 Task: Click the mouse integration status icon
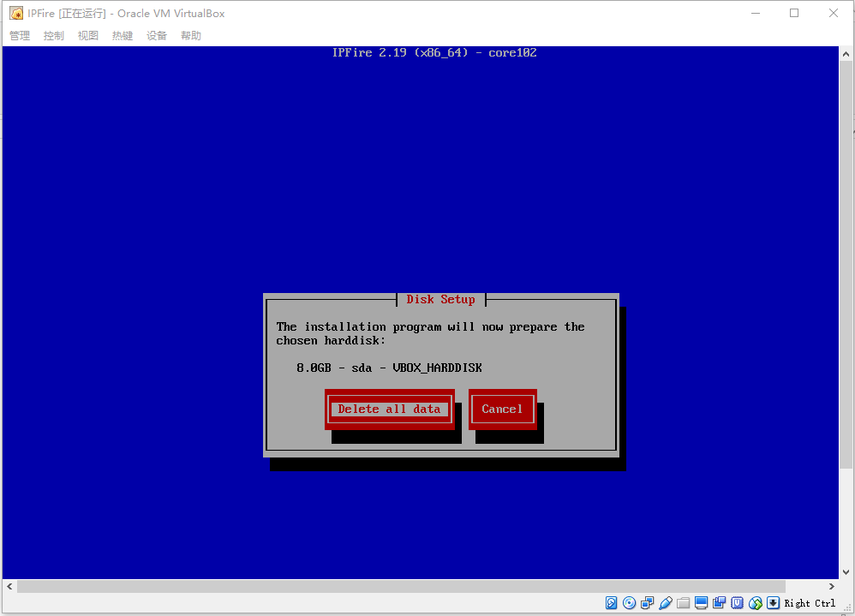[x=756, y=603]
